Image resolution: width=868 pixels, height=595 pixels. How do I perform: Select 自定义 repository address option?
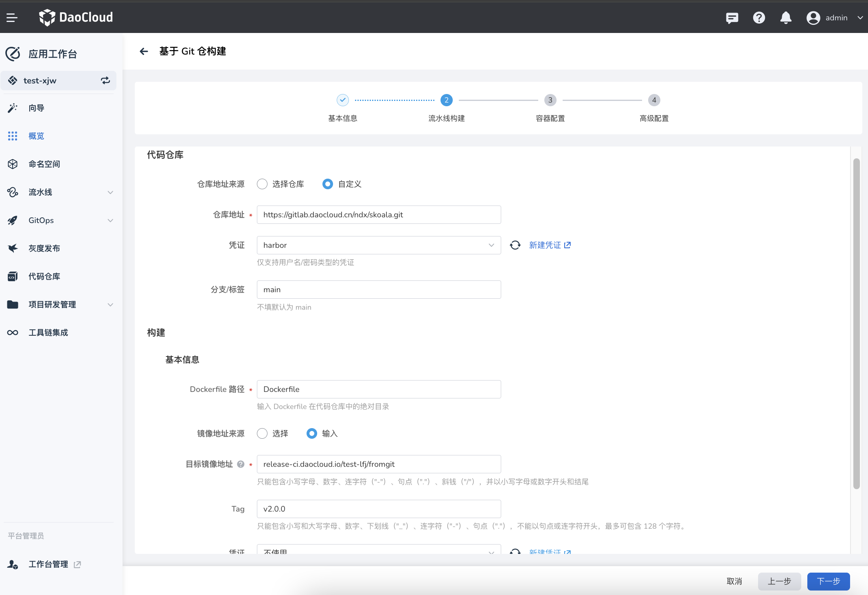point(327,184)
